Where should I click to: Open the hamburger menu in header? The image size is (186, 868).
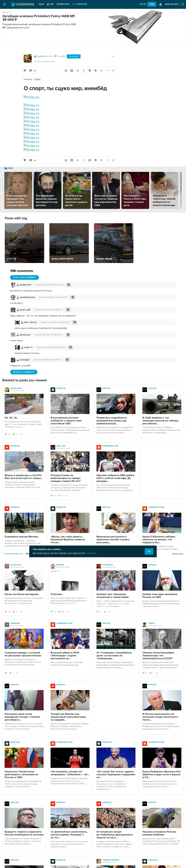click(4, 4)
